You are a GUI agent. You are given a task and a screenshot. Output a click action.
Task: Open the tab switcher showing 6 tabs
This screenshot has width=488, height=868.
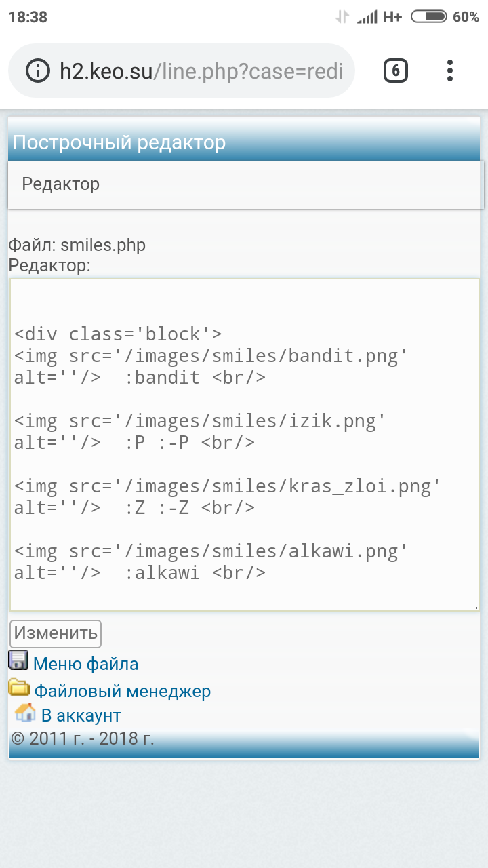coord(396,71)
